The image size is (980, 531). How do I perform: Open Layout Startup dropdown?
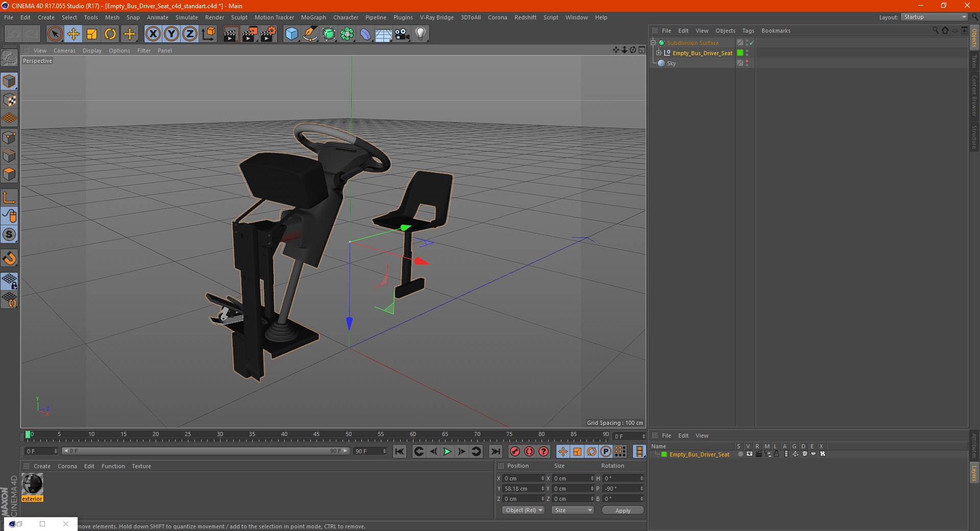coord(934,17)
